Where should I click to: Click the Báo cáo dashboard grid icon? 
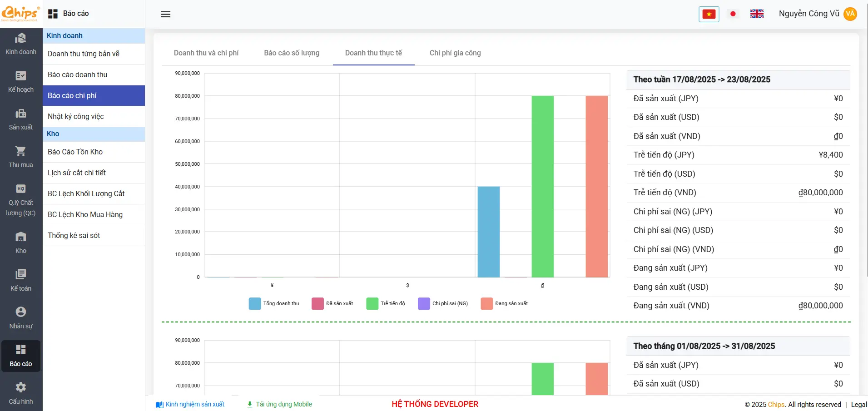pos(53,14)
